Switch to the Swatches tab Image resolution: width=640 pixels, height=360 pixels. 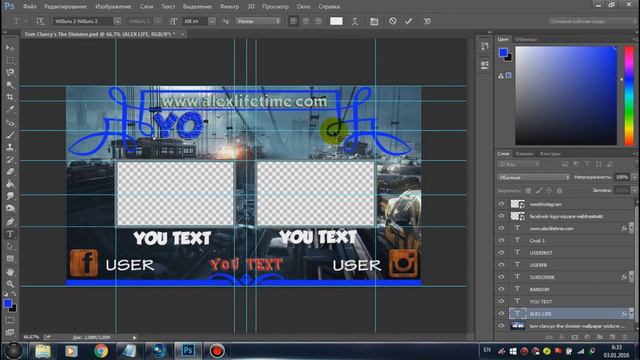526,39
